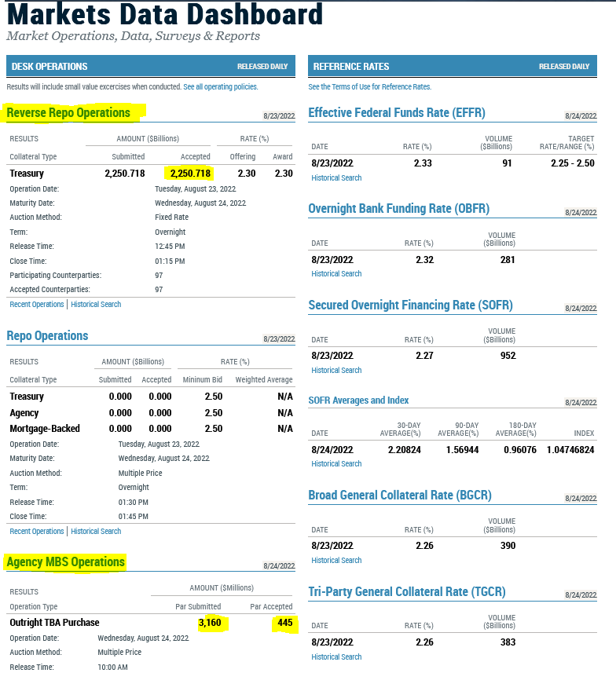The width and height of the screenshot is (616, 673).
Task: Click the BGCR volume value 390
Action: [508, 546]
